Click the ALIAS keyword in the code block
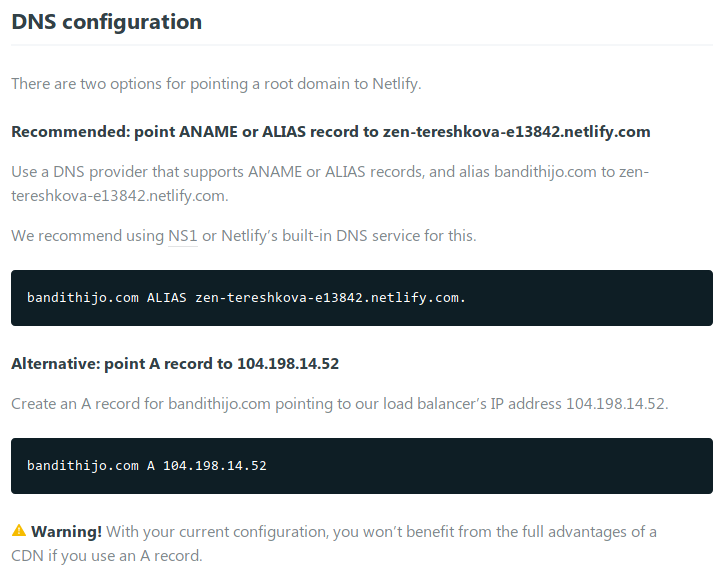 pos(166,298)
